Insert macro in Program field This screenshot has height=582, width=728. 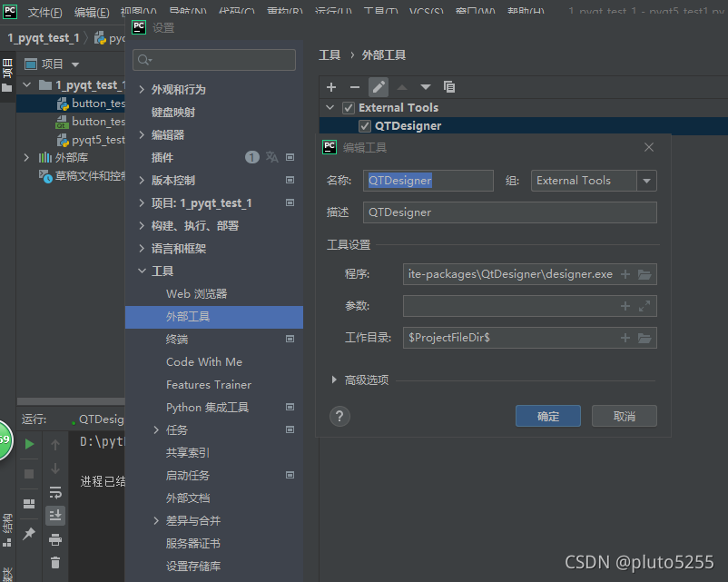(625, 274)
